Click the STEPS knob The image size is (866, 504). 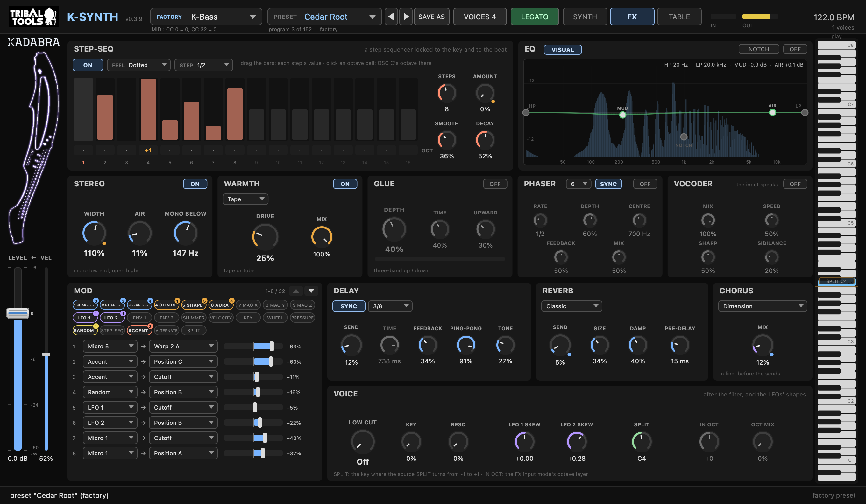tap(446, 93)
